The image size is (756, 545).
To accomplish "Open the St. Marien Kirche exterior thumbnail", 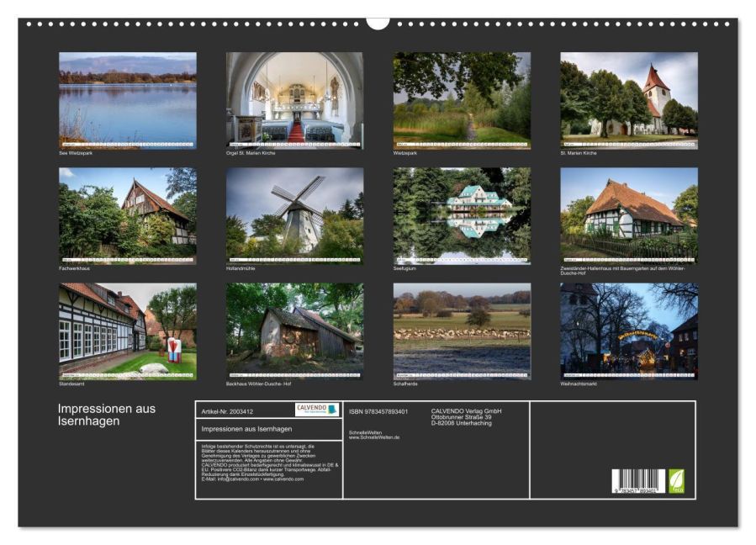I will 629,100.
